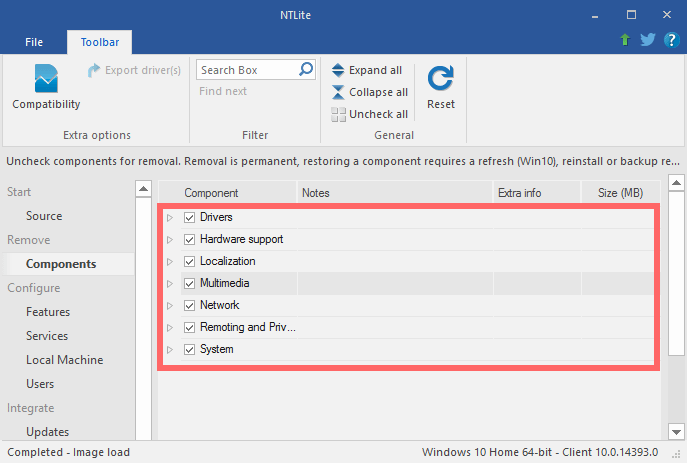Select the Toolbar ribbon tab
The image size is (687, 463).
click(x=99, y=42)
